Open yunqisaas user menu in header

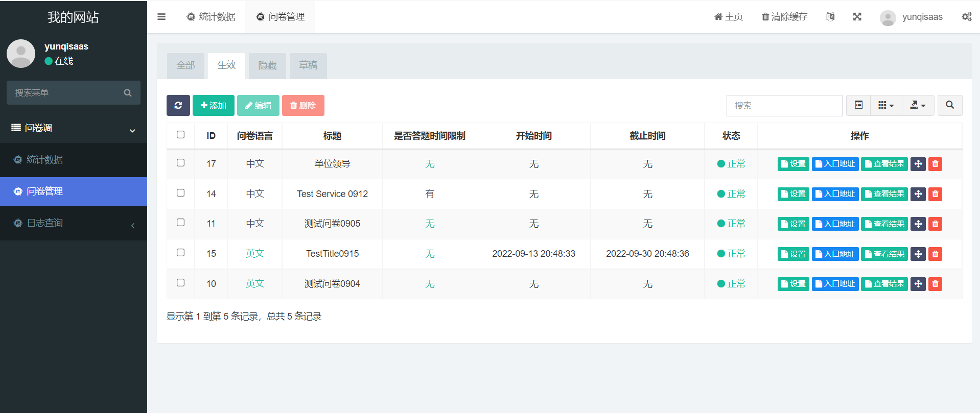point(922,17)
